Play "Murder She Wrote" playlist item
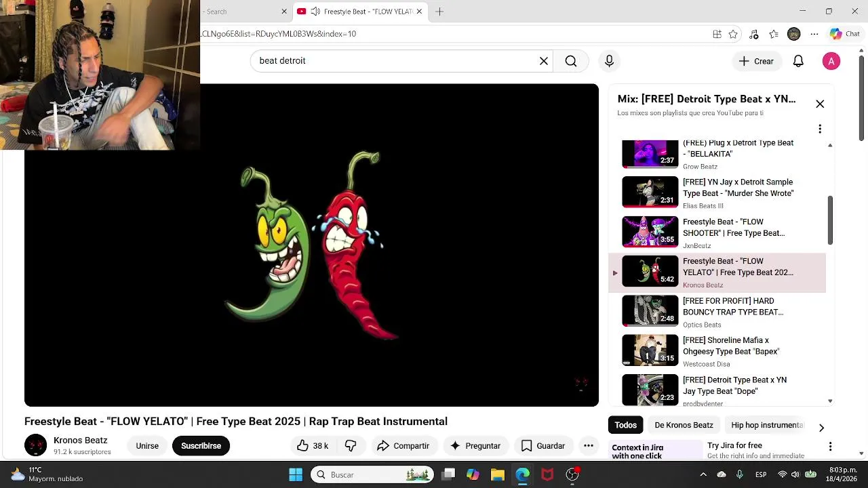The height and width of the screenshot is (488, 868). coord(717,192)
